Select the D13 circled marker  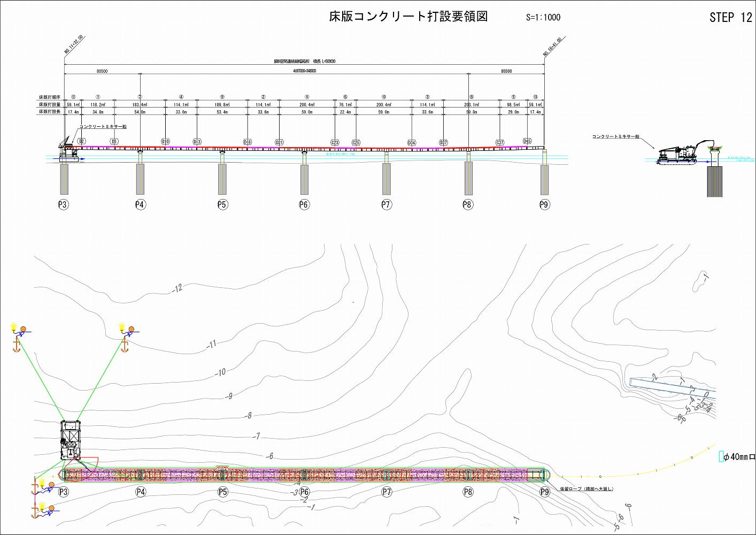tap(197, 142)
